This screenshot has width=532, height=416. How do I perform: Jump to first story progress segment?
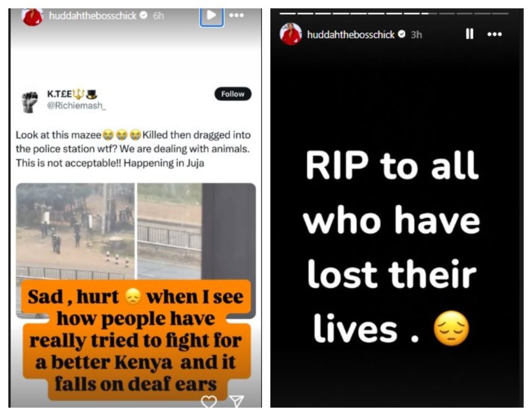[287, 14]
